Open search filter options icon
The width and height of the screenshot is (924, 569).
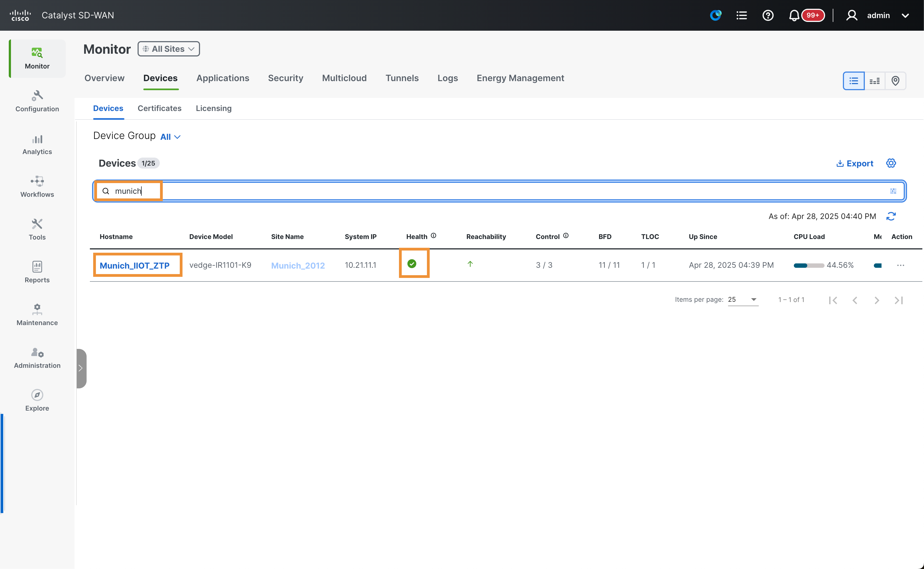coord(893,191)
